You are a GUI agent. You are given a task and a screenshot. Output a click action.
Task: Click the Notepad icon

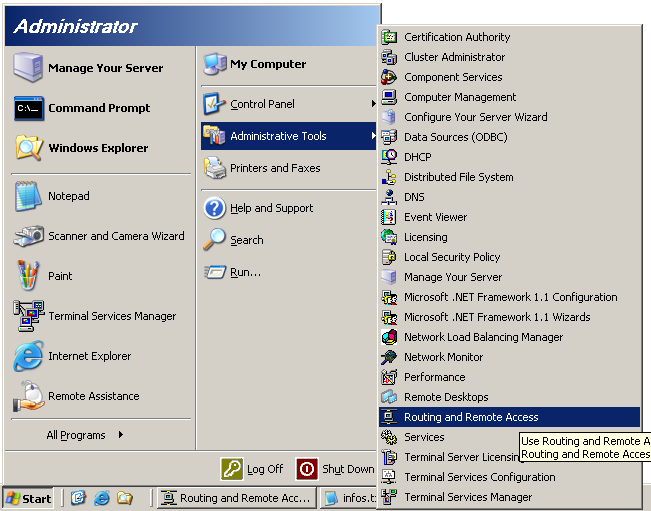[29, 196]
